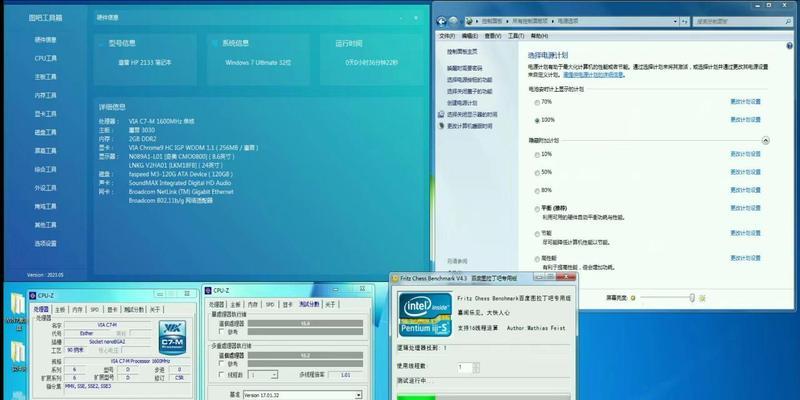The image size is (800, 400).
Task: Tick the single-thread 参考 checkbox in CPU-Z
Action: pyautogui.click(x=221, y=332)
